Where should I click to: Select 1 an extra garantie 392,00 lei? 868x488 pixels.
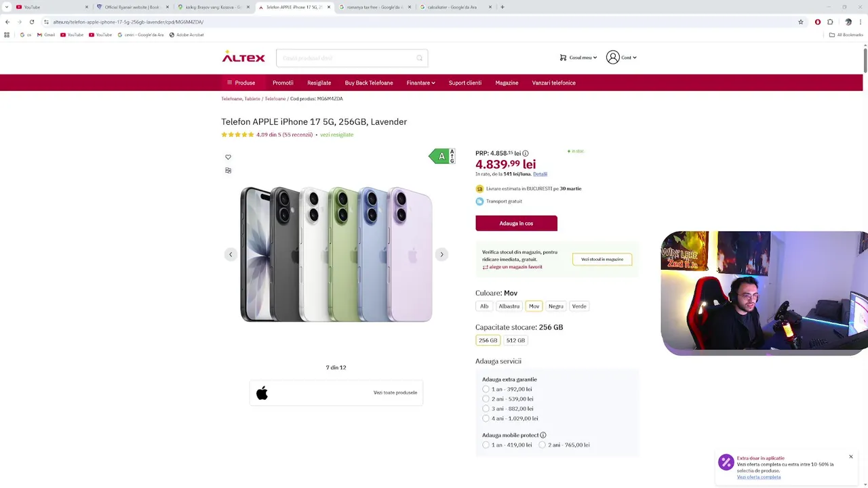[486, 389]
